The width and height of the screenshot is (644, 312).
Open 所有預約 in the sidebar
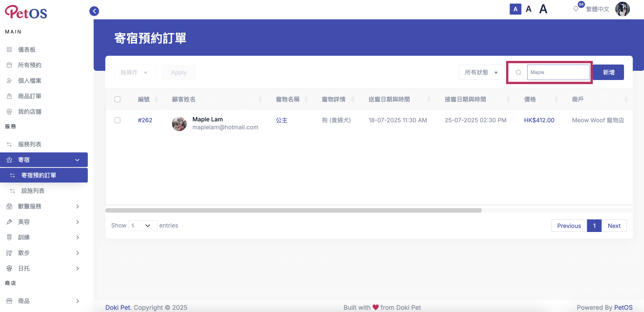click(x=29, y=65)
